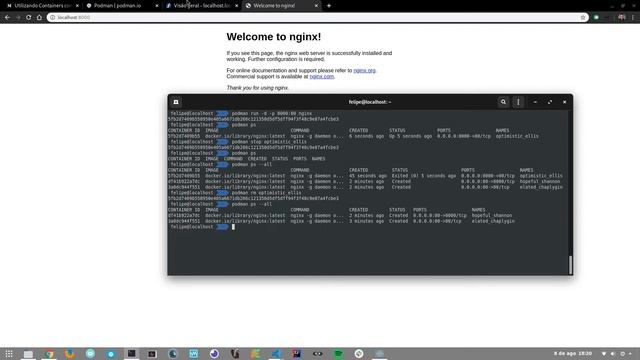This screenshot has height=360, width=640.
Task: Open the dark brown animal icon in taskbar
Action: [x=235, y=354]
